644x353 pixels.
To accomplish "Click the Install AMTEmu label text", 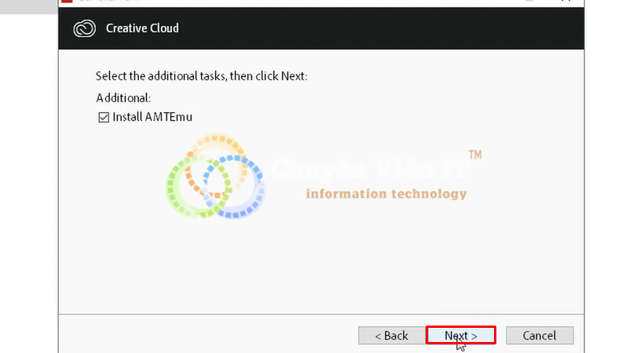I will click(152, 117).
